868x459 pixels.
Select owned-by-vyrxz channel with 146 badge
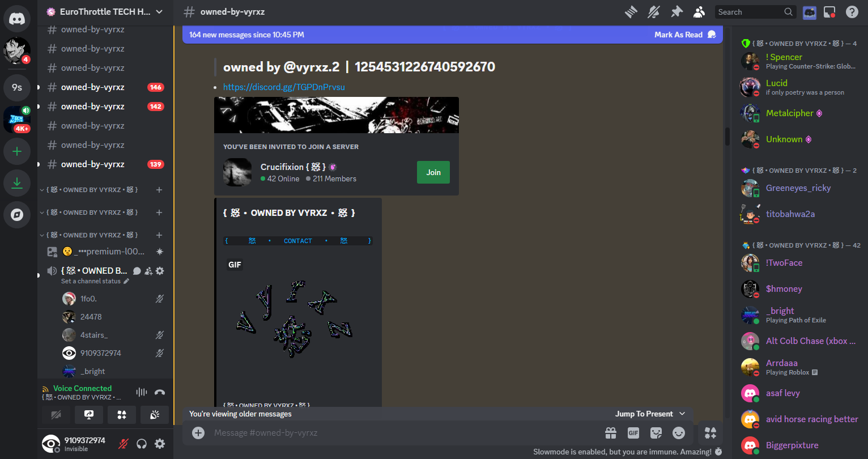(x=93, y=87)
